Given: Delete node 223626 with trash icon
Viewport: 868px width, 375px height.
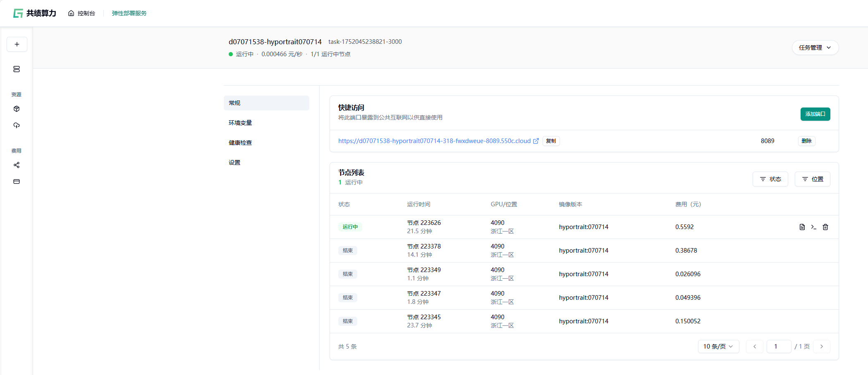Looking at the screenshot, I should (825, 227).
